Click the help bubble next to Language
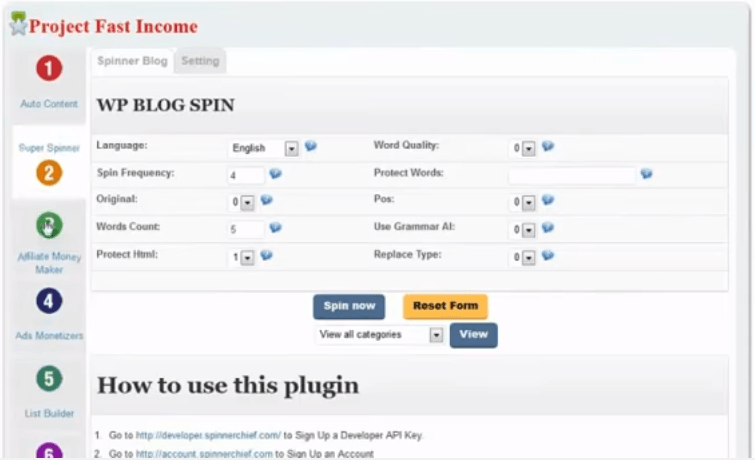Viewport: 755px width, 460px height. click(x=311, y=145)
